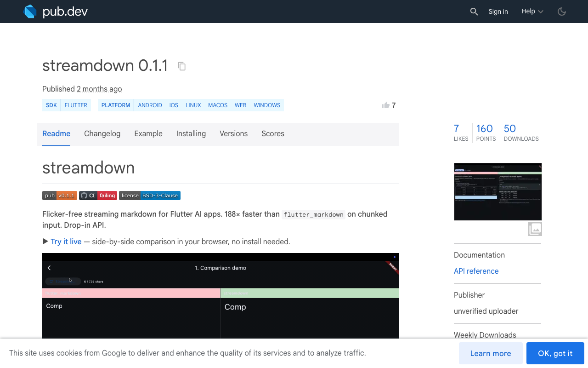Click the flutter_markdown inline code text

click(313, 214)
